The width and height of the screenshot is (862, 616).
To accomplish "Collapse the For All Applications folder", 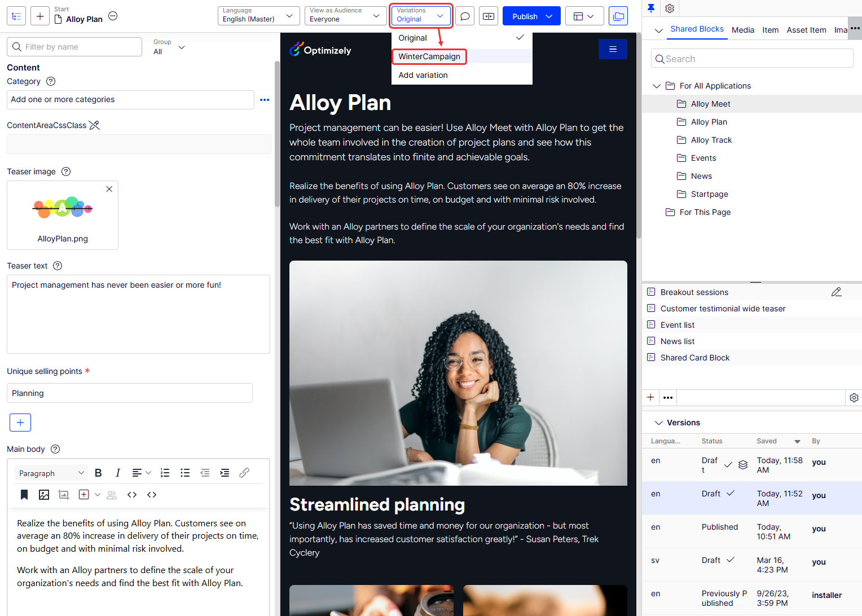I will [657, 86].
